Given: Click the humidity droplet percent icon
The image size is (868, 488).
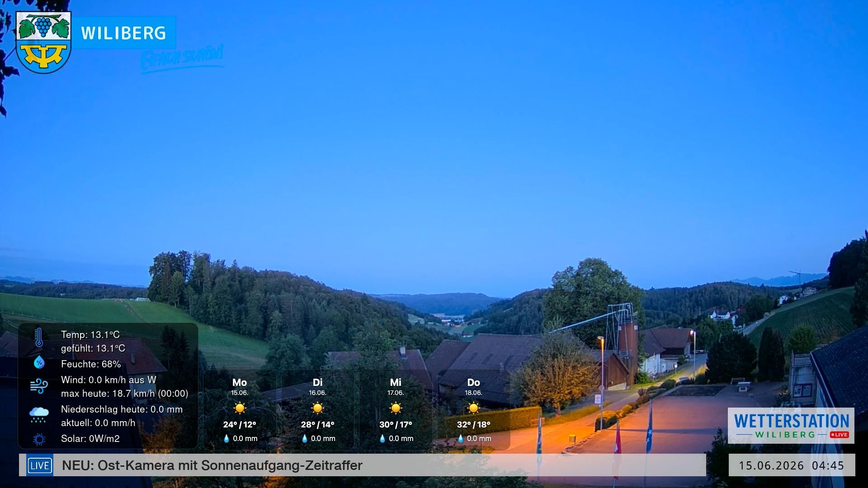Looking at the screenshot, I should [39, 362].
